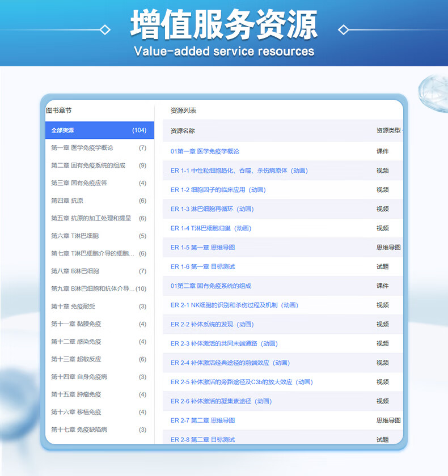Open ER 2-2 补体系统的发现 video
The image size is (448, 476).
[212, 325]
